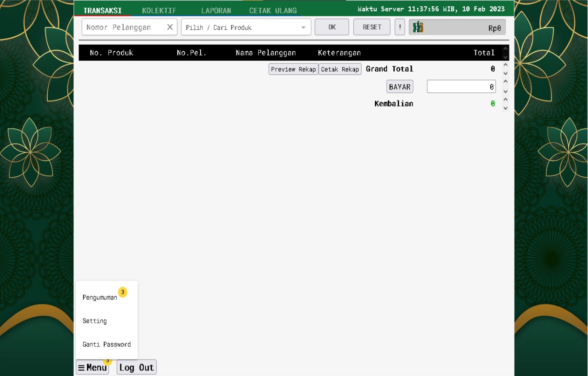Click the down arrow beside the BAYAR amount
Viewport: 588px width, 376px height.
tap(506, 91)
